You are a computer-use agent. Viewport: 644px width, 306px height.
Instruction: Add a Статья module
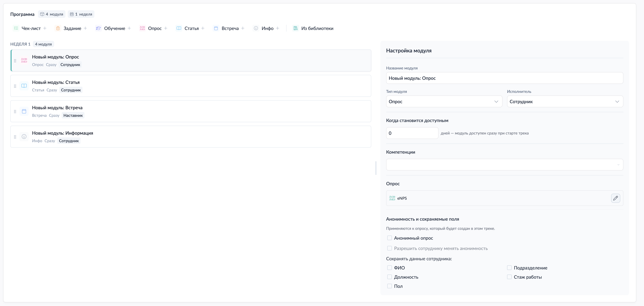pyautogui.click(x=190, y=28)
